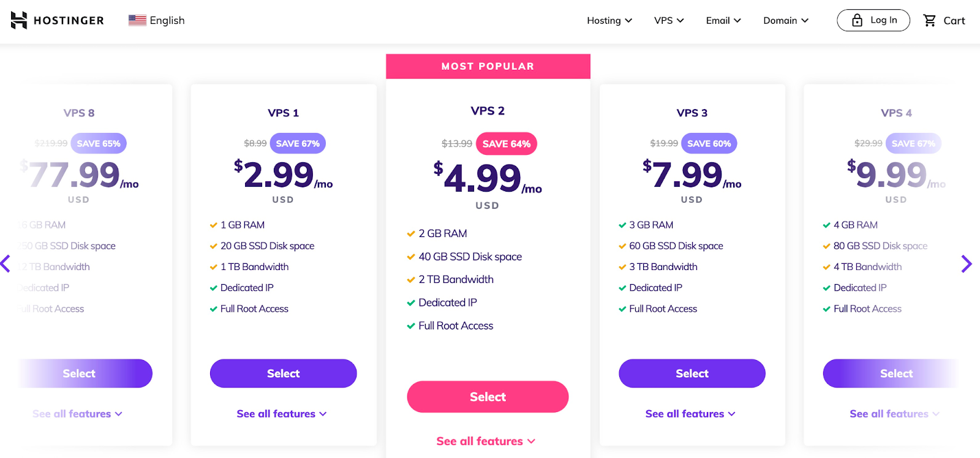Go to next plans with right arrow
The height and width of the screenshot is (458, 980).
pyautogui.click(x=966, y=264)
